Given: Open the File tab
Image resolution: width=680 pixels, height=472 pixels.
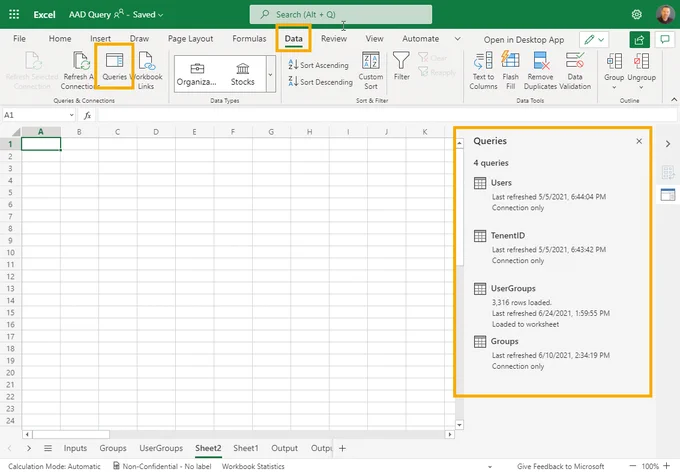Looking at the screenshot, I should [19, 39].
